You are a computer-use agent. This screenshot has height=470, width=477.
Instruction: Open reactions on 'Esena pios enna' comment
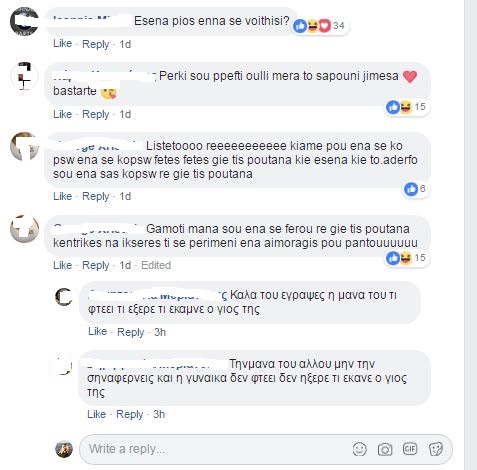[319, 26]
